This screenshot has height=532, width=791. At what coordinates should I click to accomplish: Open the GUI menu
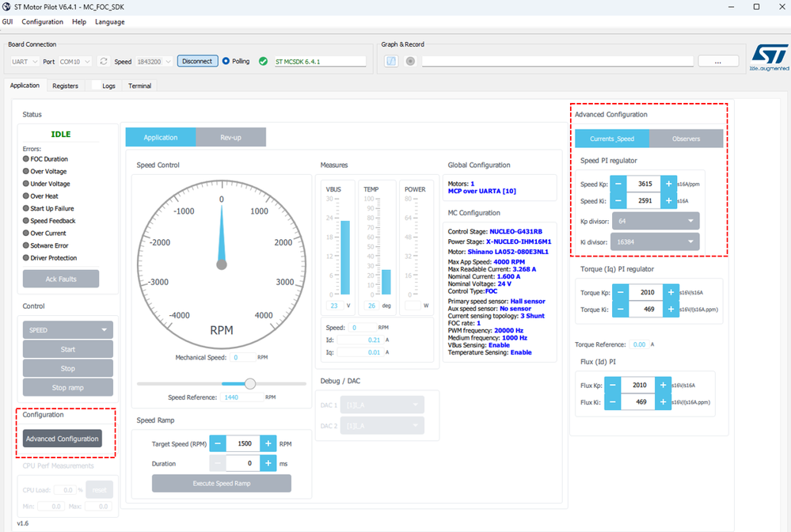(8, 21)
